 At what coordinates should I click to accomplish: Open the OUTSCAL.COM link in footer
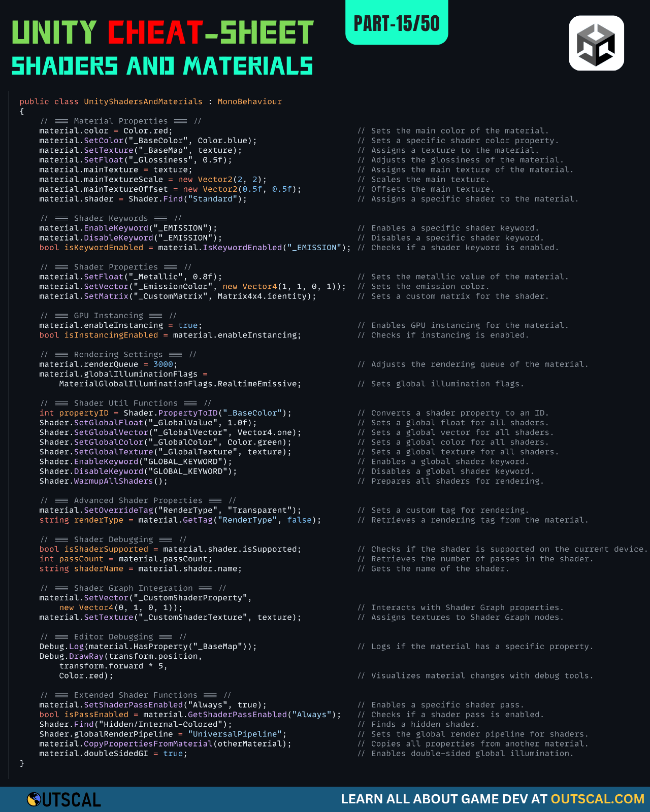(597, 799)
